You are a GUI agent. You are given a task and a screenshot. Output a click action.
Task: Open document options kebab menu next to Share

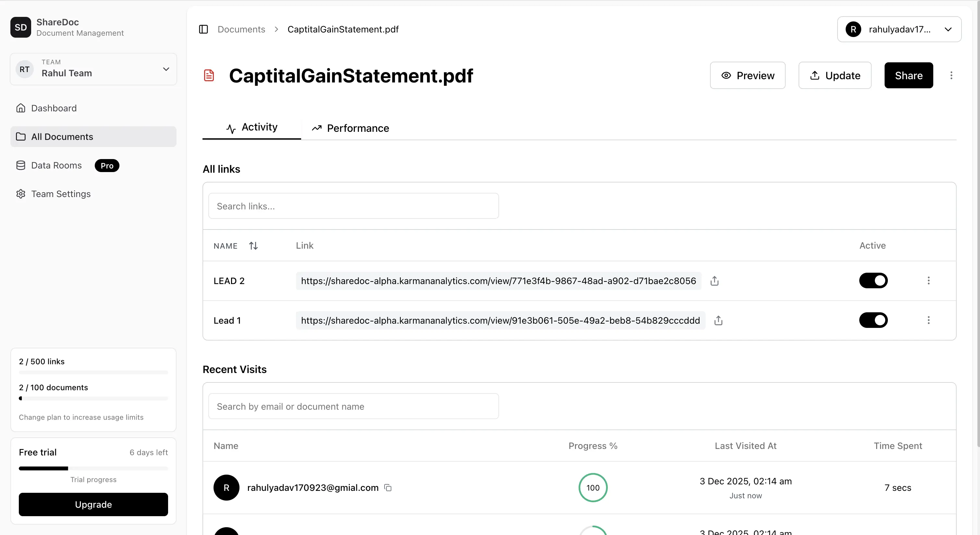[951, 75]
